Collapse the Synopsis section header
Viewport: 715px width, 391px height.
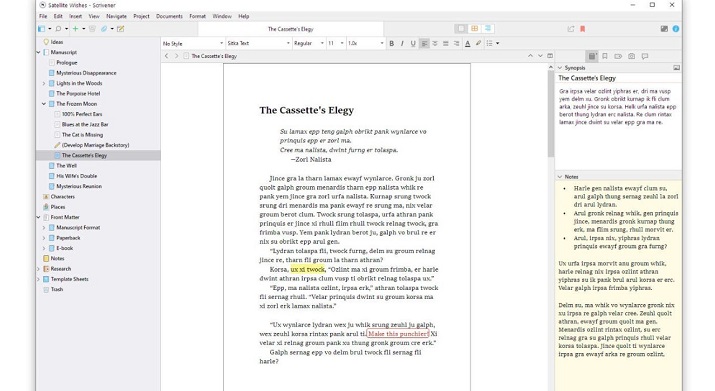pyautogui.click(x=560, y=68)
